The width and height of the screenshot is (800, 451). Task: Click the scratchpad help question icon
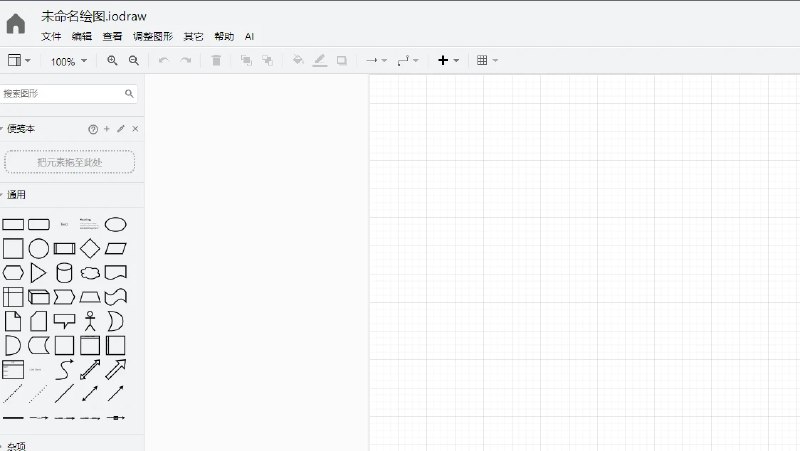(x=93, y=130)
